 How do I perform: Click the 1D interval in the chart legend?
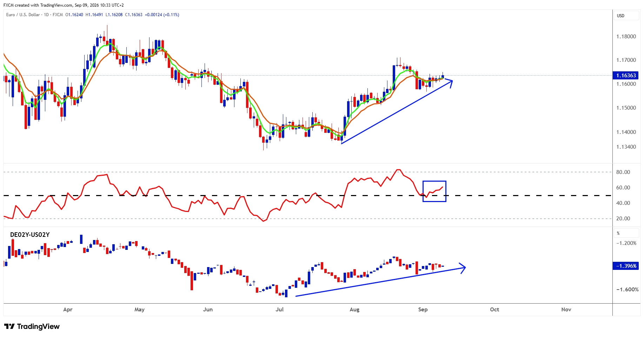pos(46,15)
